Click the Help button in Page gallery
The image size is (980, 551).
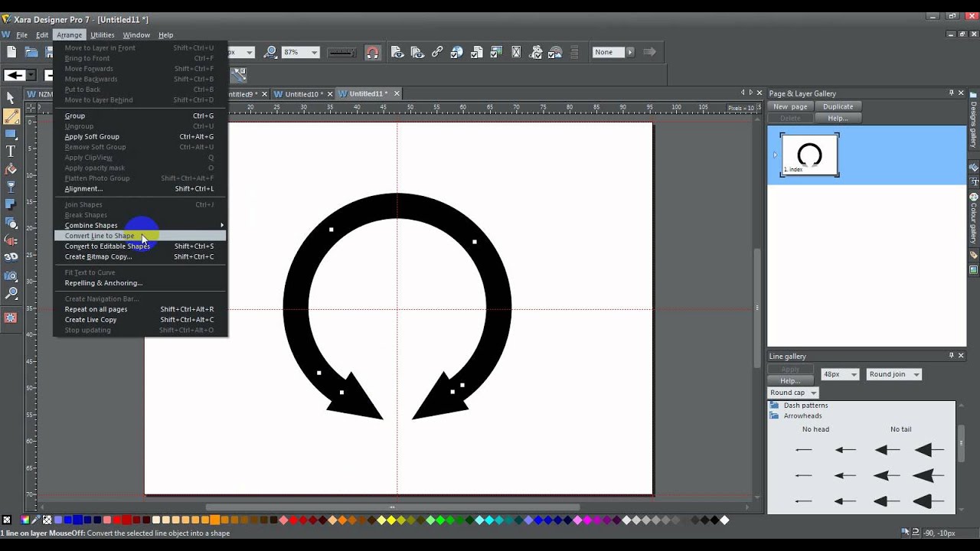838,118
